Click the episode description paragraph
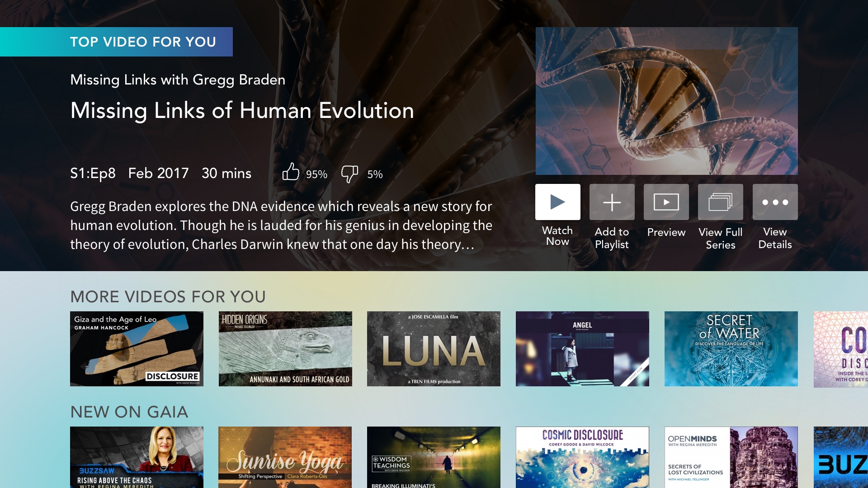The image size is (868, 488). (281, 225)
